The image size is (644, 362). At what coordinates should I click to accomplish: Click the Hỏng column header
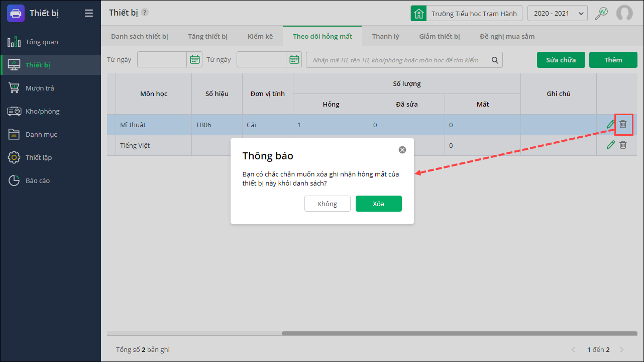(331, 104)
